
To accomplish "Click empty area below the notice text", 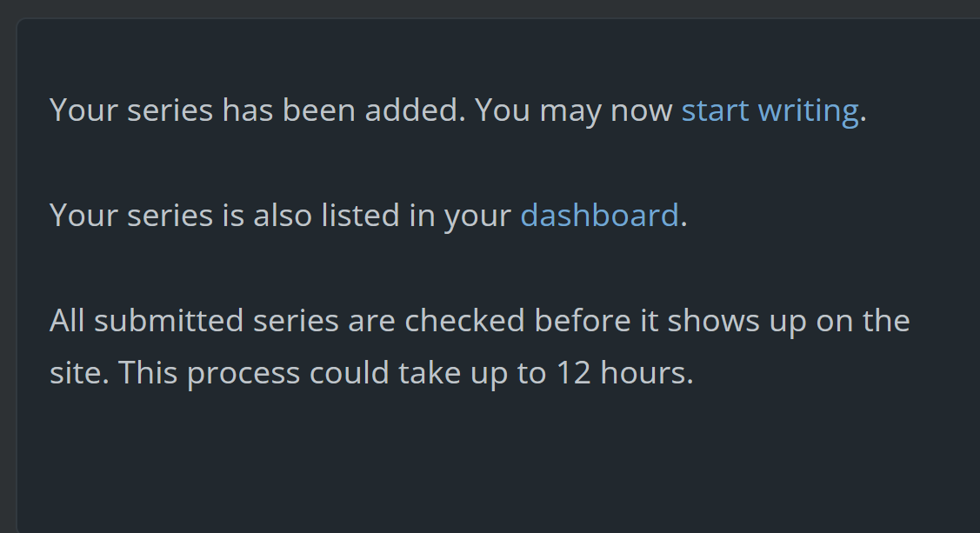I will tap(435, 461).
